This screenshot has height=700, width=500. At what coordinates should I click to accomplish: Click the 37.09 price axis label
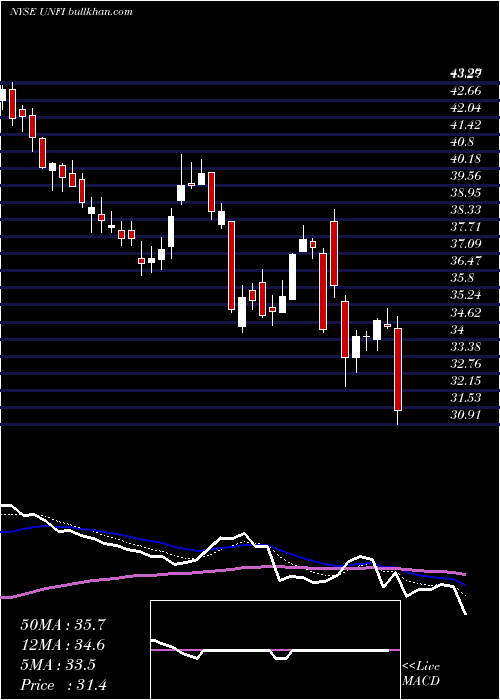click(465, 244)
